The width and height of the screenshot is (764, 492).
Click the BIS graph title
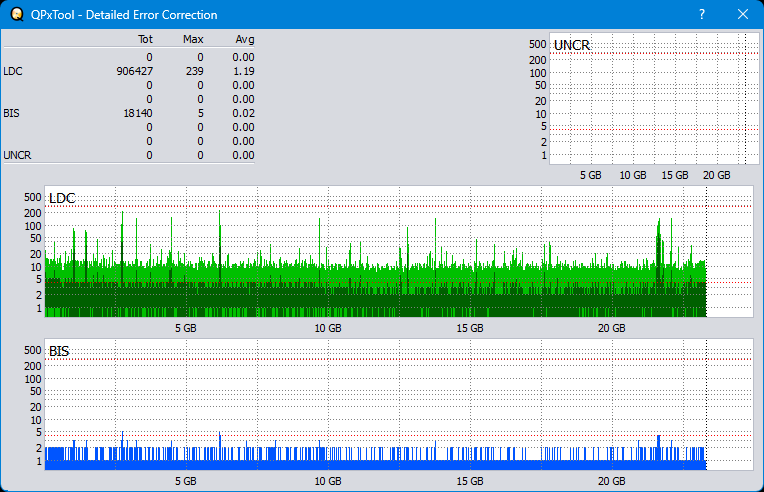pyautogui.click(x=59, y=351)
